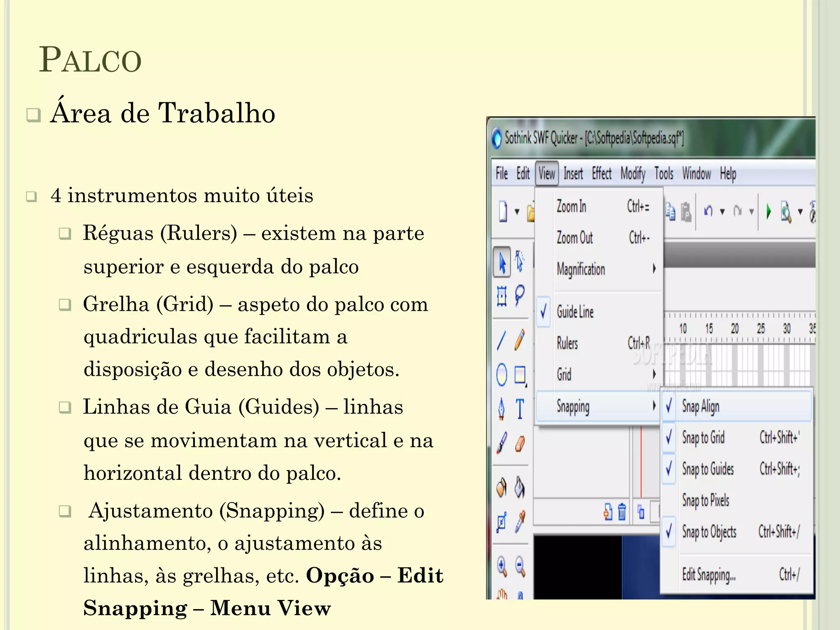Select the Lasso tool

tap(520, 295)
